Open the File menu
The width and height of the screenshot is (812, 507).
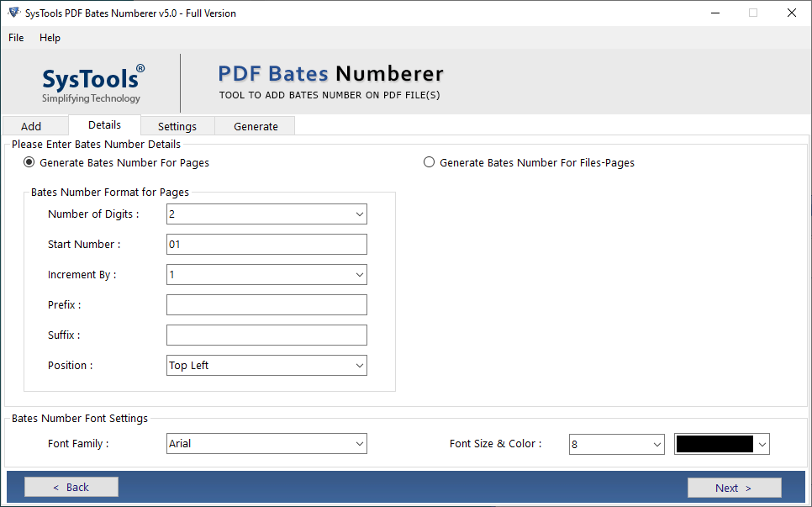(x=16, y=38)
